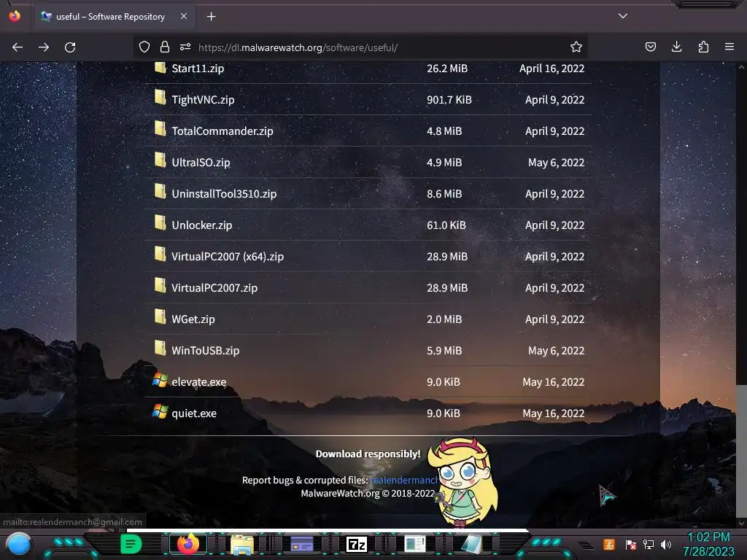Image resolution: width=747 pixels, height=560 pixels.
Task: Open the shield tracking protection panel
Action: (x=144, y=47)
